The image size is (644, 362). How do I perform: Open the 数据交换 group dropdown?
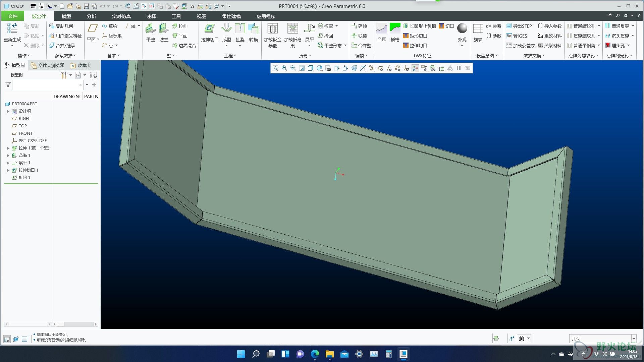point(534,56)
